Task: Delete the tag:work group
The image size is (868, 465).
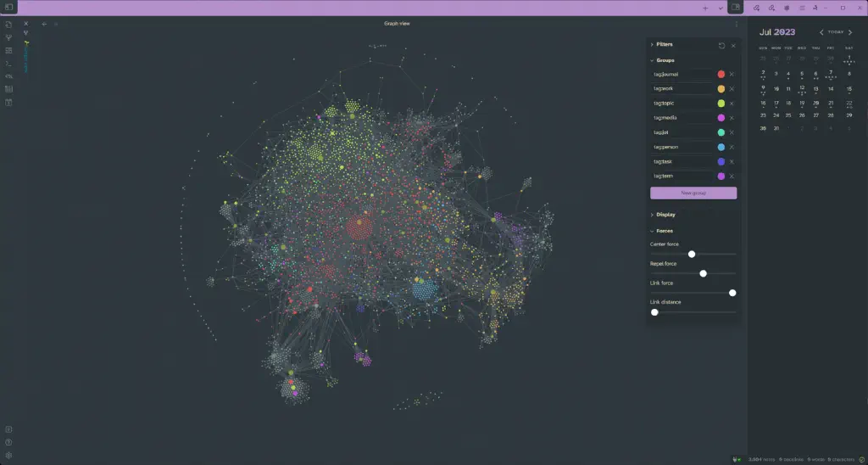Action: click(732, 89)
